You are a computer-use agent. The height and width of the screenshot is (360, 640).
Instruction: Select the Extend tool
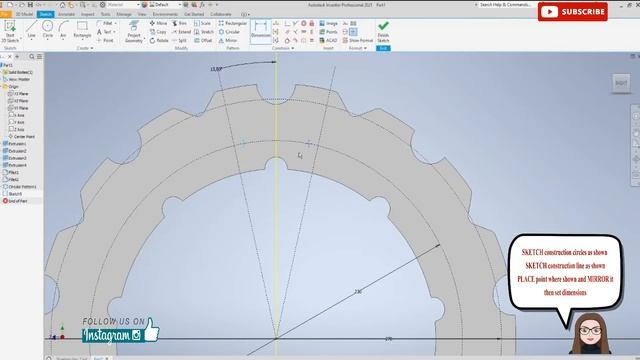pyautogui.click(x=181, y=32)
